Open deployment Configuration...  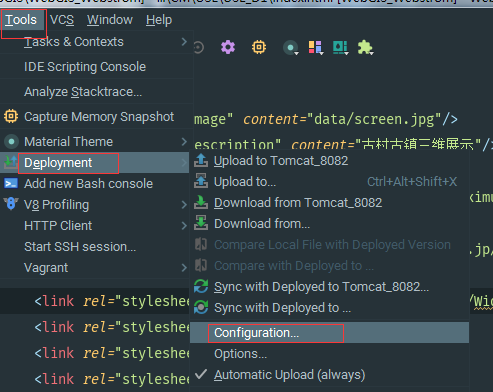[x=329, y=333]
